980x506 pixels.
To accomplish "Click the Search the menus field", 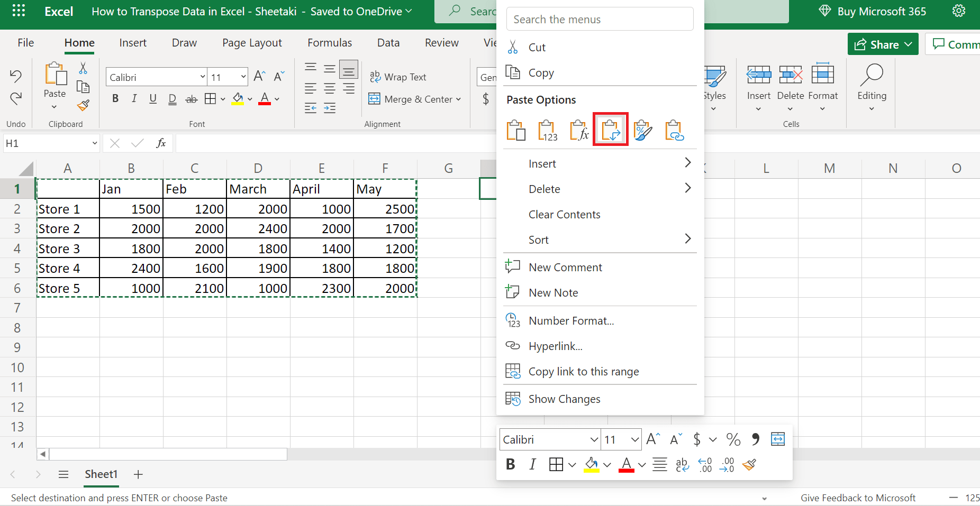I will point(600,19).
